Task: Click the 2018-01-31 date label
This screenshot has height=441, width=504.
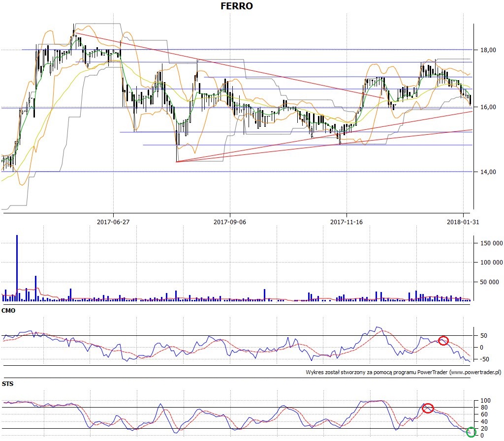Action: click(463, 222)
